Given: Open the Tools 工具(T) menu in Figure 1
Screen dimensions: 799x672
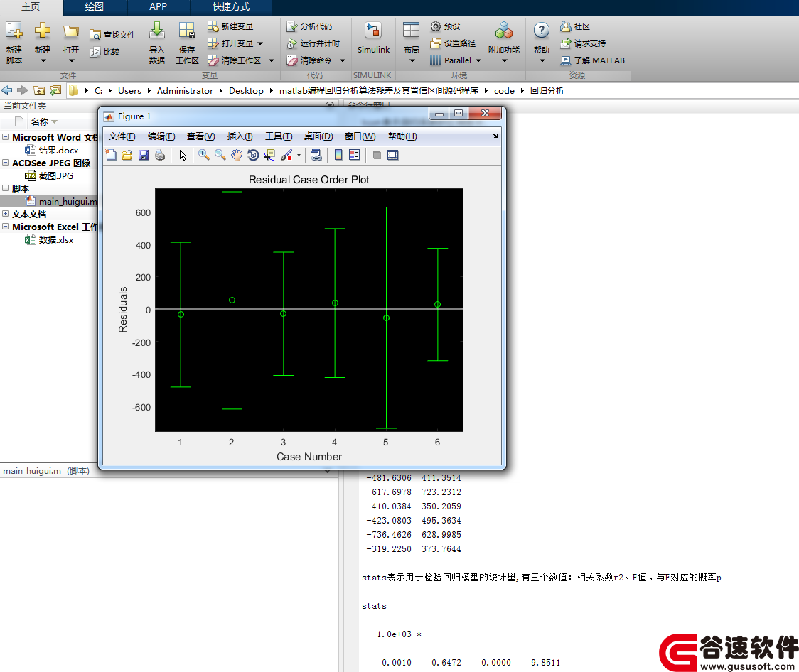Looking at the screenshot, I should (x=279, y=136).
